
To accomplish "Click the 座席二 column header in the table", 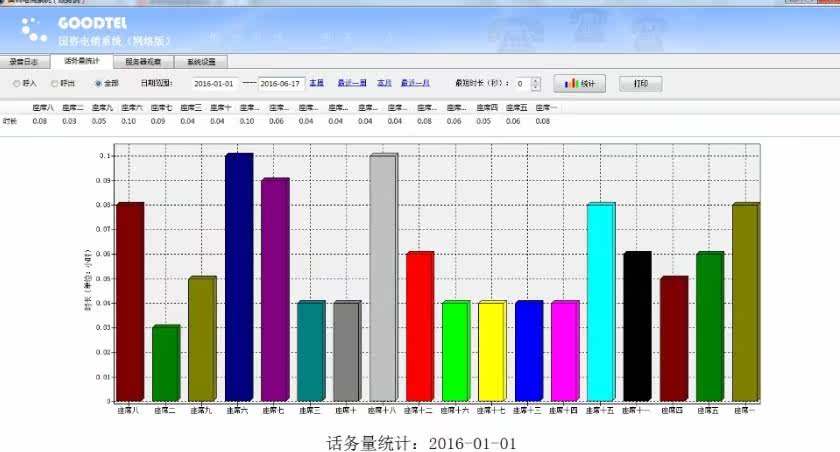I will pyautogui.click(x=73, y=108).
